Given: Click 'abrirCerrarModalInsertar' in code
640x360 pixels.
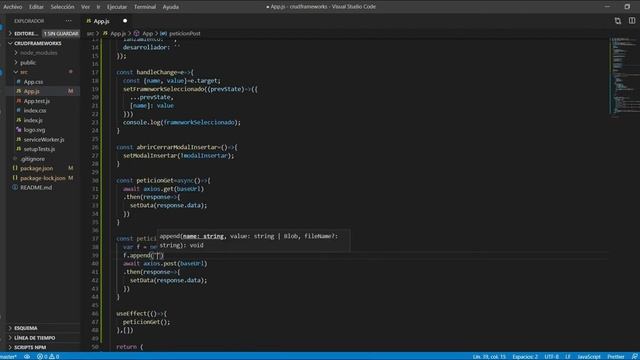Looking at the screenshot, I should pyautogui.click(x=178, y=147).
